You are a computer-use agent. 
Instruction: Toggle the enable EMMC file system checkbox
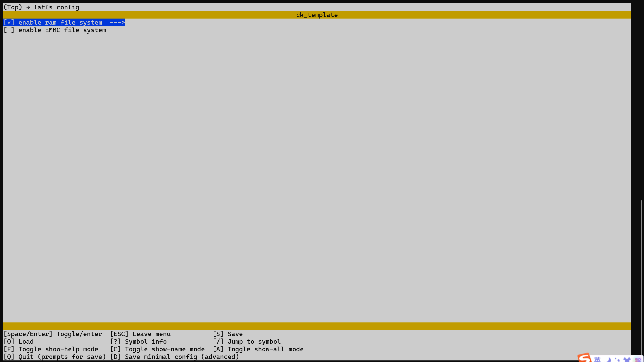(9, 30)
